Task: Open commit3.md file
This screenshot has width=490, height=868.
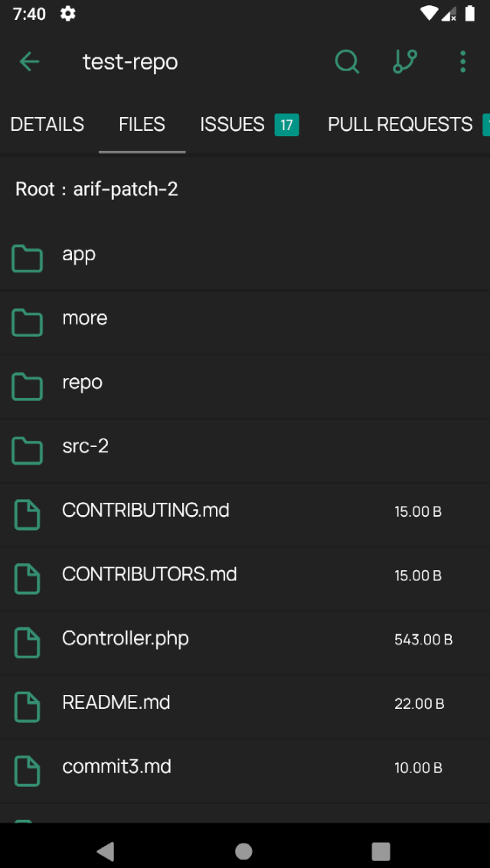Action: (x=245, y=772)
